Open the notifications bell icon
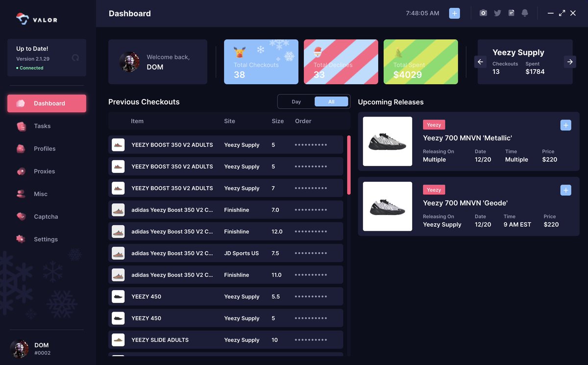 tap(525, 13)
